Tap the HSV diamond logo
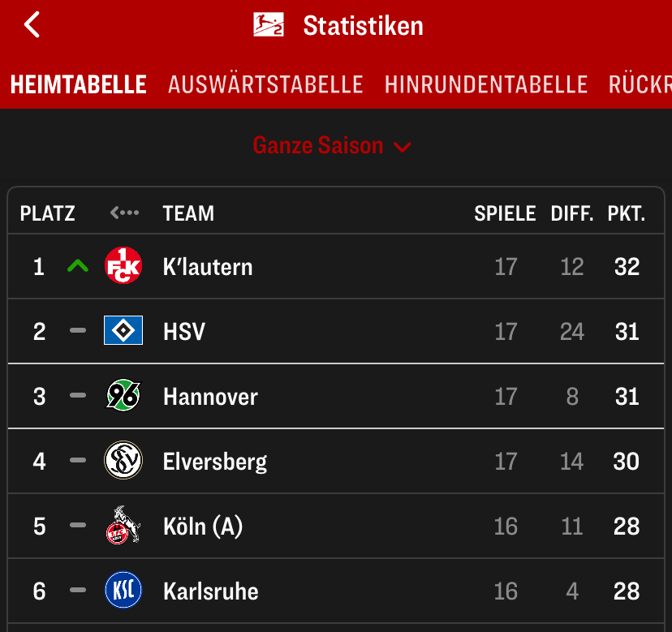Image resolution: width=672 pixels, height=632 pixels. tap(123, 331)
